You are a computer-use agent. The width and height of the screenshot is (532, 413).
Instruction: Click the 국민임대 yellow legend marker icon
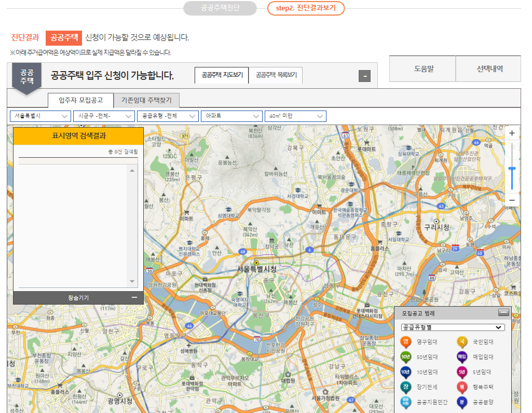click(462, 342)
